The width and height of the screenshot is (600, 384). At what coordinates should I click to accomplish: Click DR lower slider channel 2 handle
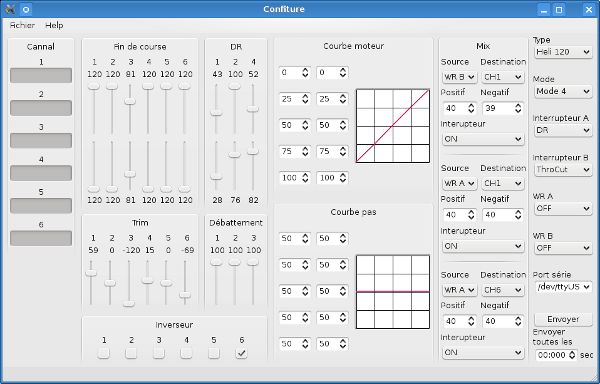(x=235, y=155)
